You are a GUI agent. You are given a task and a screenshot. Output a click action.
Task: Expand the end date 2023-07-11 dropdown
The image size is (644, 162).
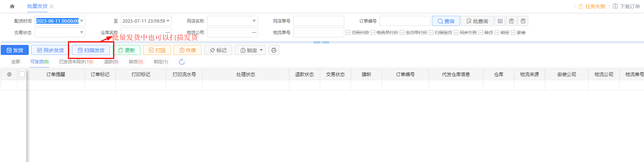click(168, 21)
